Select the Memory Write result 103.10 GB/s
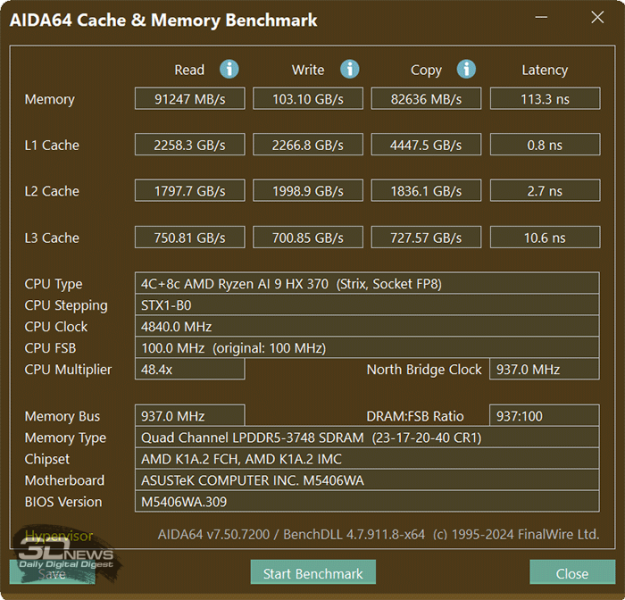Viewport: 625px width, 600px height. [307, 99]
